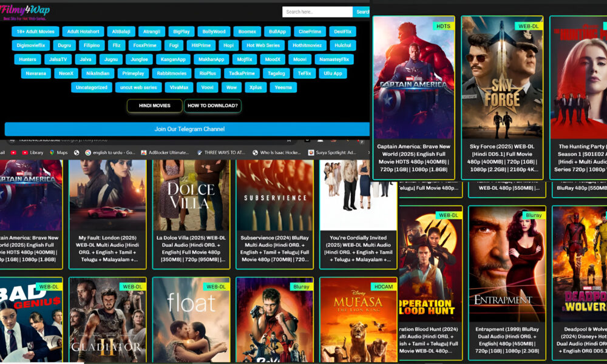Click the HINDI MOVIES button
607x364 pixels.
(154, 106)
